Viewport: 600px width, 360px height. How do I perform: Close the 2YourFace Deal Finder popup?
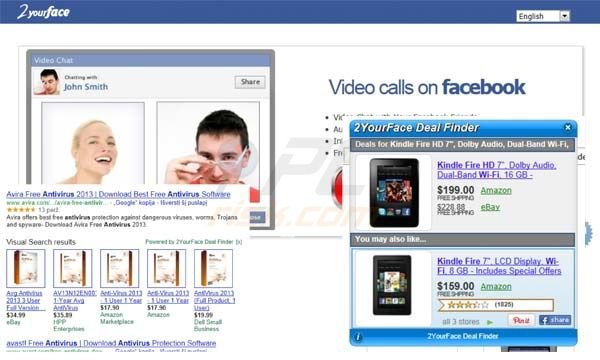(567, 127)
